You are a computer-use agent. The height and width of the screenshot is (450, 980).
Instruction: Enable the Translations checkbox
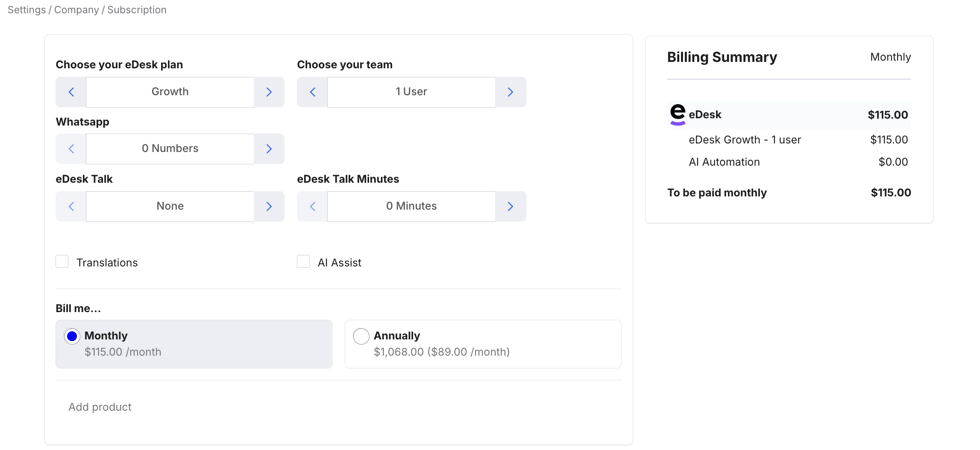[x=62, y=261]
